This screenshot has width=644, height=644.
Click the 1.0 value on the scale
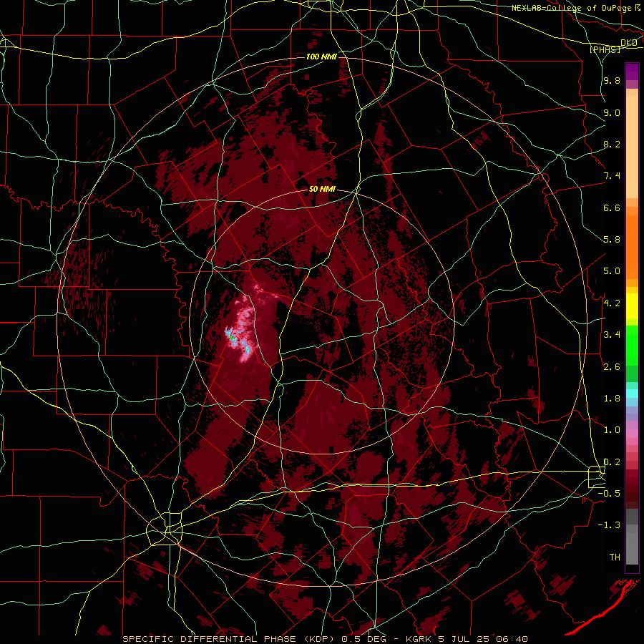[x=612, y=430]
